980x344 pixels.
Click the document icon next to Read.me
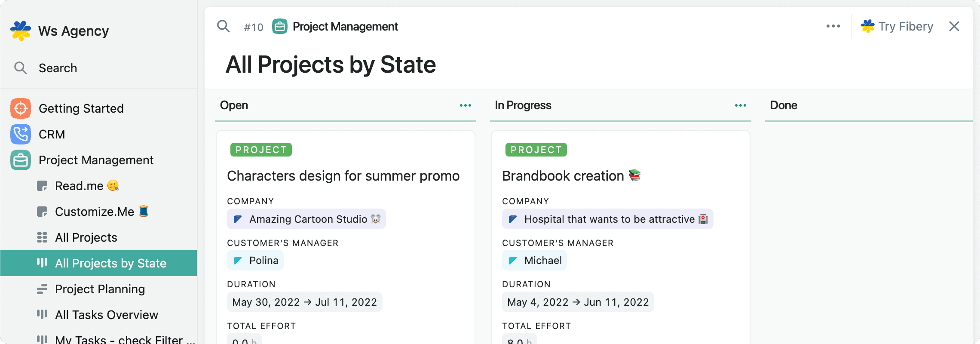(43, 186)
